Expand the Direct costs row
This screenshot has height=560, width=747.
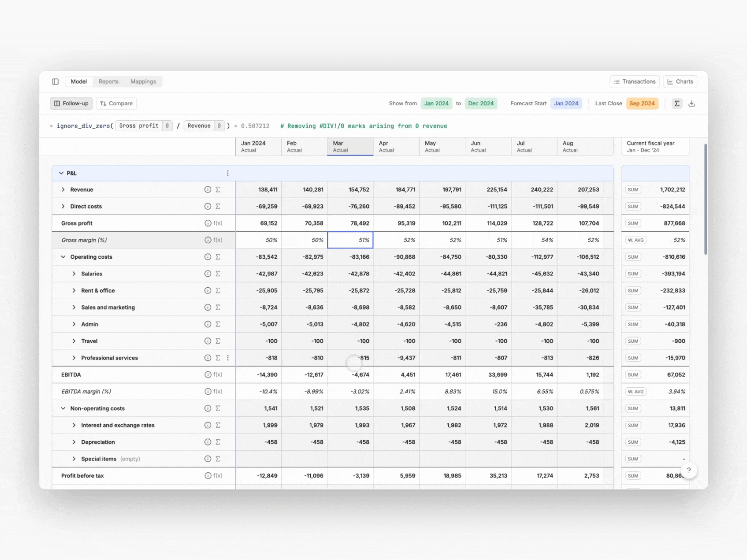pos(63,206)
